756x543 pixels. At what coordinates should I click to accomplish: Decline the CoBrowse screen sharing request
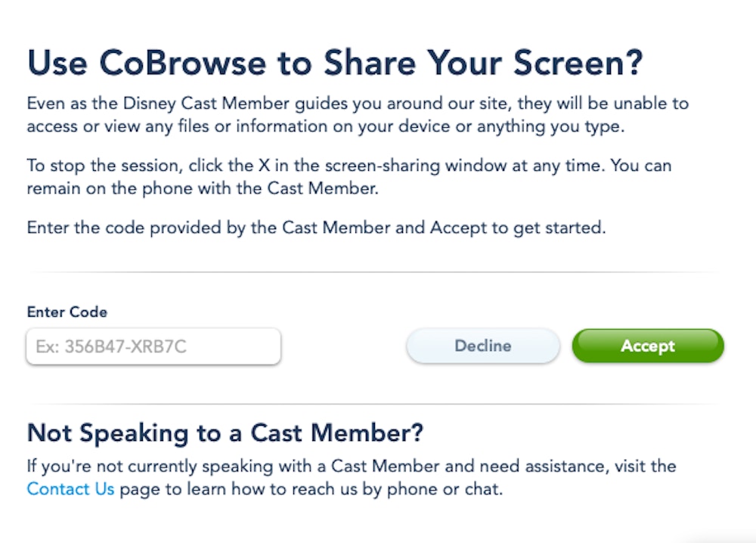tap(482, 346)
